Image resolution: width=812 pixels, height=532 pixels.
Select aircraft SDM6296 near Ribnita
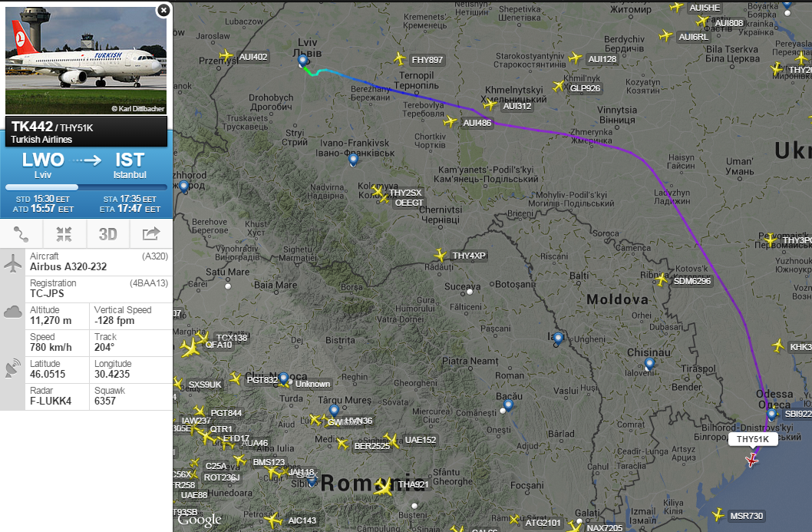tap(662, 280)
